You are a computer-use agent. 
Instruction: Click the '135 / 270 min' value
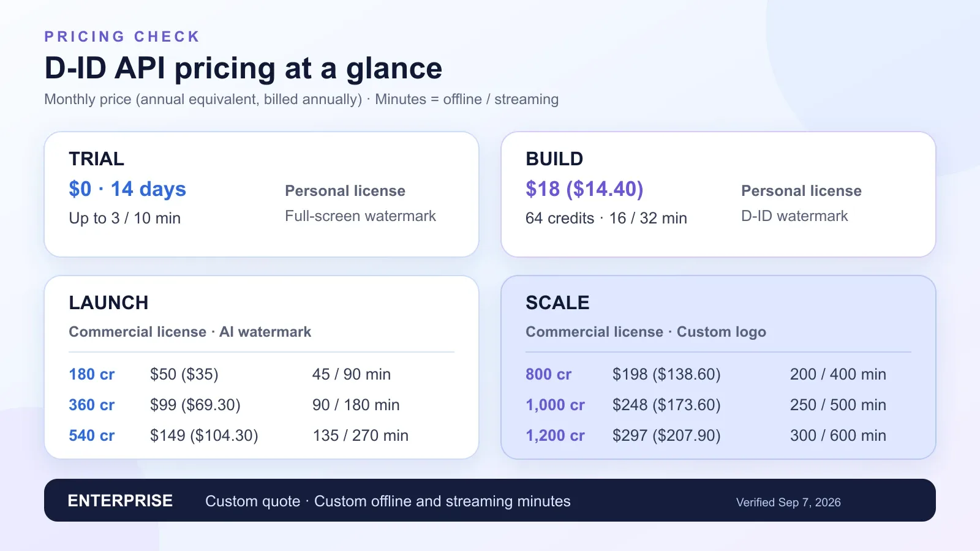[360, 436]
